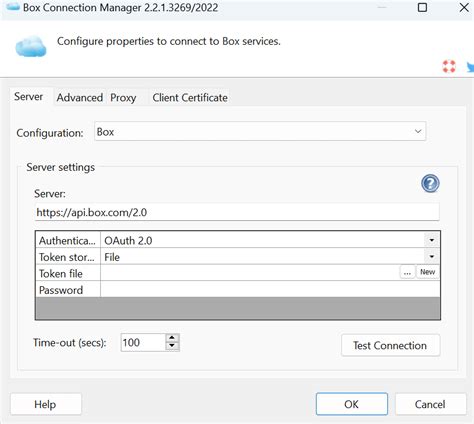Maximize the Connection Manager window
The image size is (474, 424).
[422, 7]
